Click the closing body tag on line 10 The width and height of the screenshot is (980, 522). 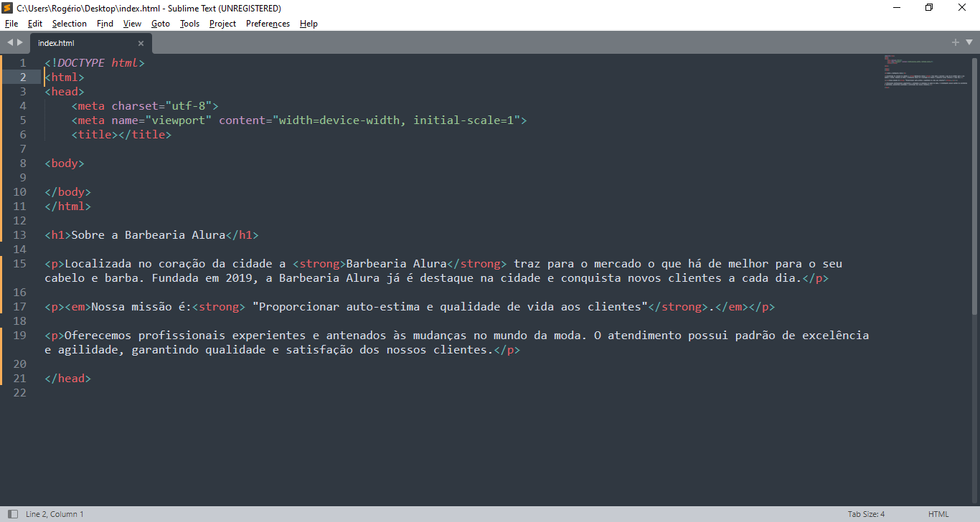pyautogui.click(x=68, y=192)
